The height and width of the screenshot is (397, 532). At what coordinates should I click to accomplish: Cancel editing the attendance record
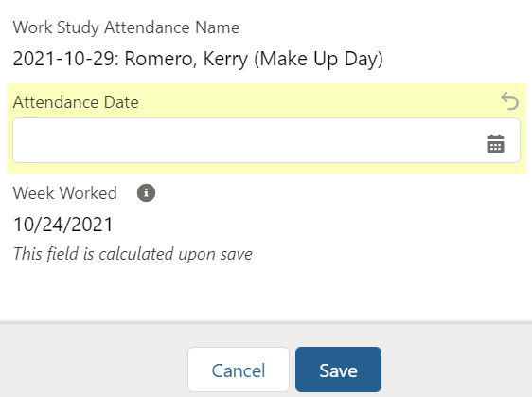[x=239, y=370]
